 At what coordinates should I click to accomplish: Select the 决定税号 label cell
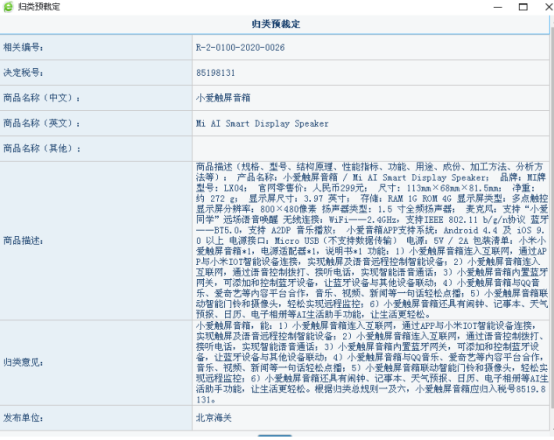[x=96, y=73]
